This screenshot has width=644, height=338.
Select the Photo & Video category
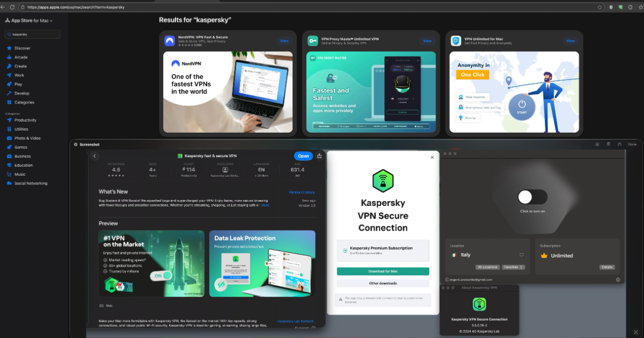pyautogui.click(x=24, y=138)
